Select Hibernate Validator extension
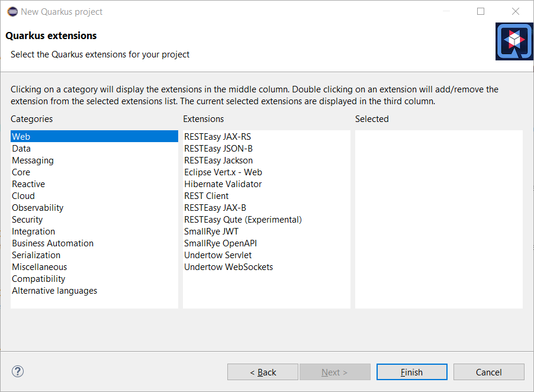This screenshot has width=534, height=392. click(x=223, y=184)
